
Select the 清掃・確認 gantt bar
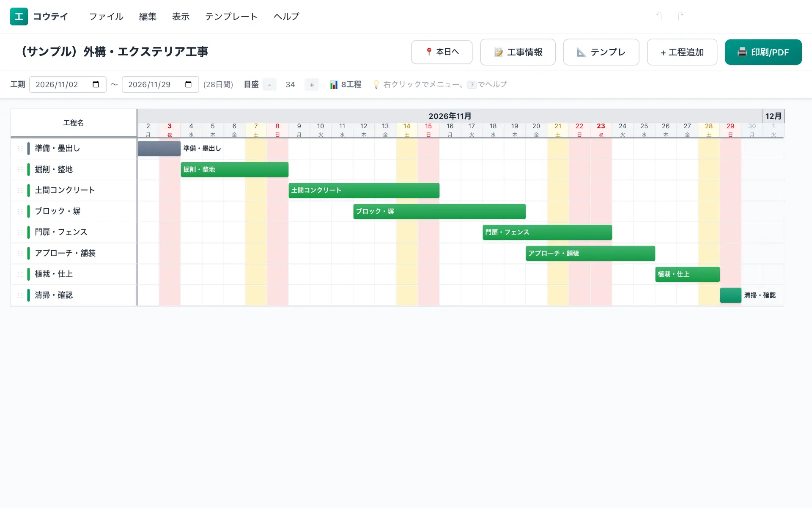point(731,295)
